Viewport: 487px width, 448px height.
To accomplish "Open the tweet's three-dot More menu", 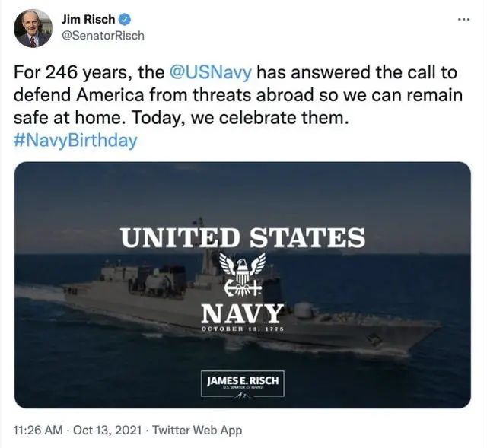I will [463, 19].
